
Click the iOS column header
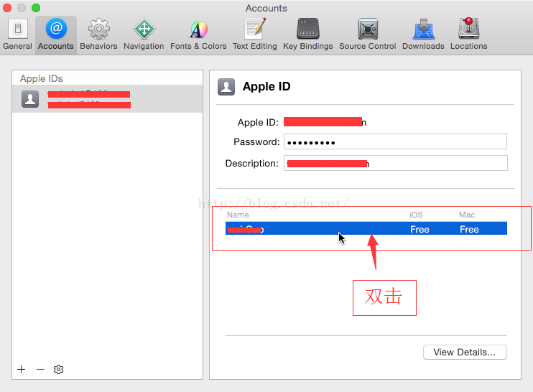[416, 215]
